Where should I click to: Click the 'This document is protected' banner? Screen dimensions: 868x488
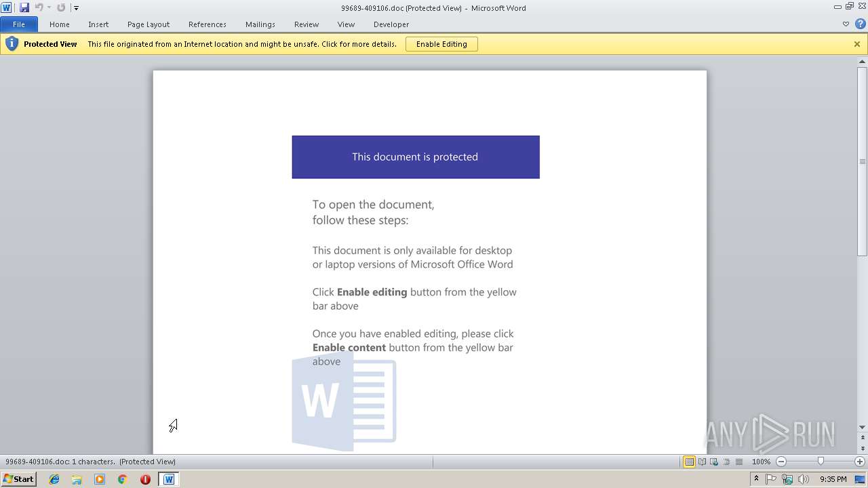[416, 157]
